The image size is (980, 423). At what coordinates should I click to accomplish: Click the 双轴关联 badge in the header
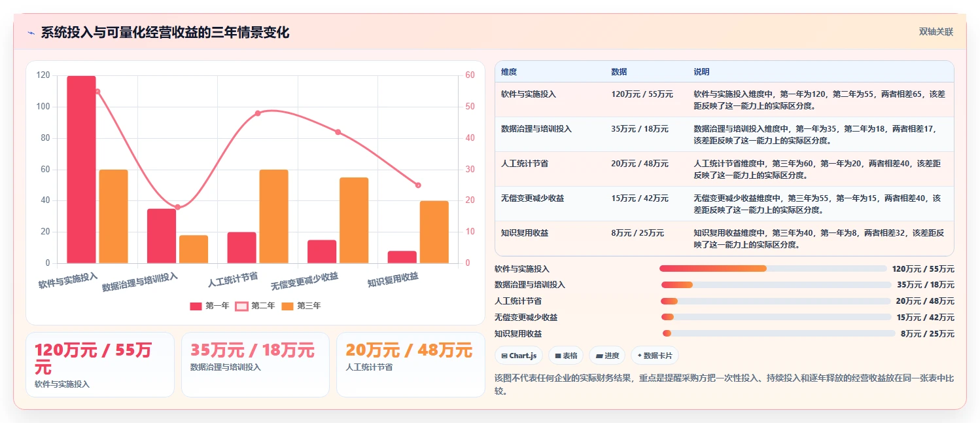(x=936, y=32)
